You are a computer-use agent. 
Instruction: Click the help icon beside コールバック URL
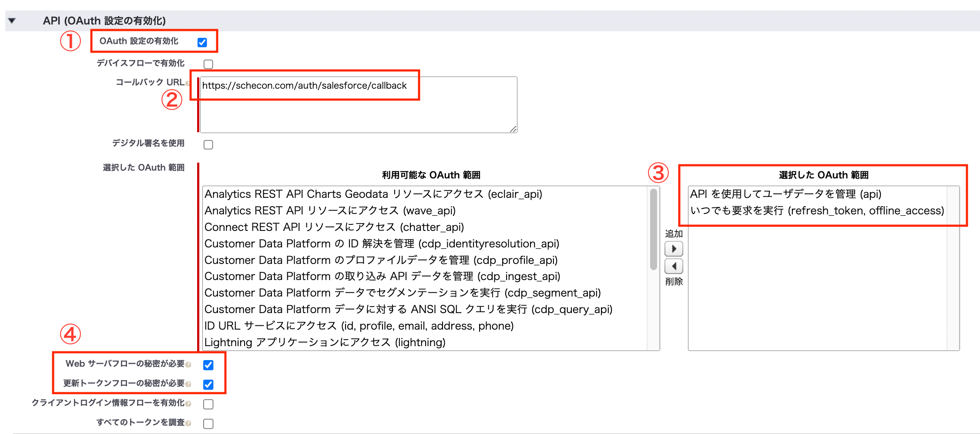click(188, 83)
